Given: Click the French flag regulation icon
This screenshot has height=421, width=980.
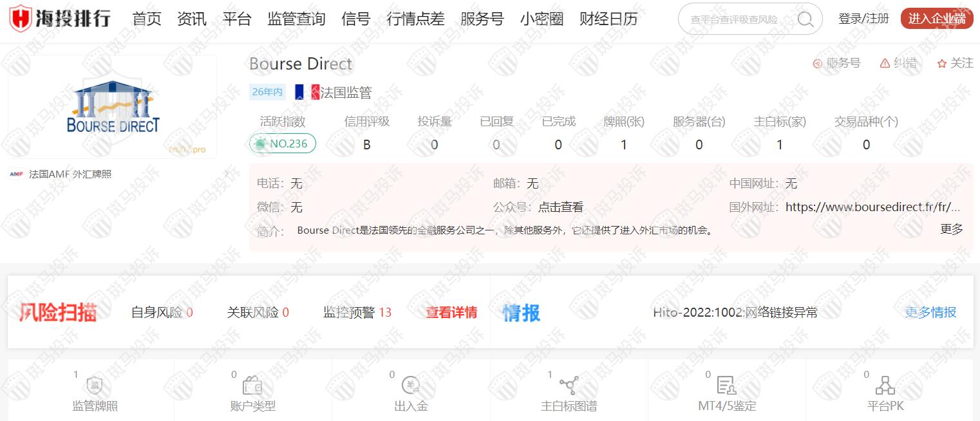Looking at the screenshot, I should (306, 92).
